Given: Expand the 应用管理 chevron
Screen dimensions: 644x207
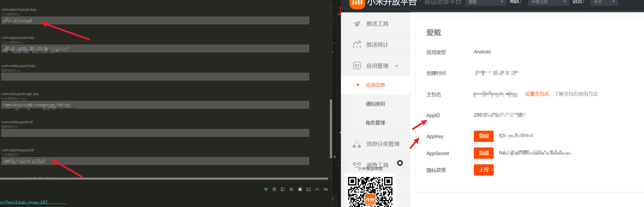Looking at the screenshot, I should [396, 66].
